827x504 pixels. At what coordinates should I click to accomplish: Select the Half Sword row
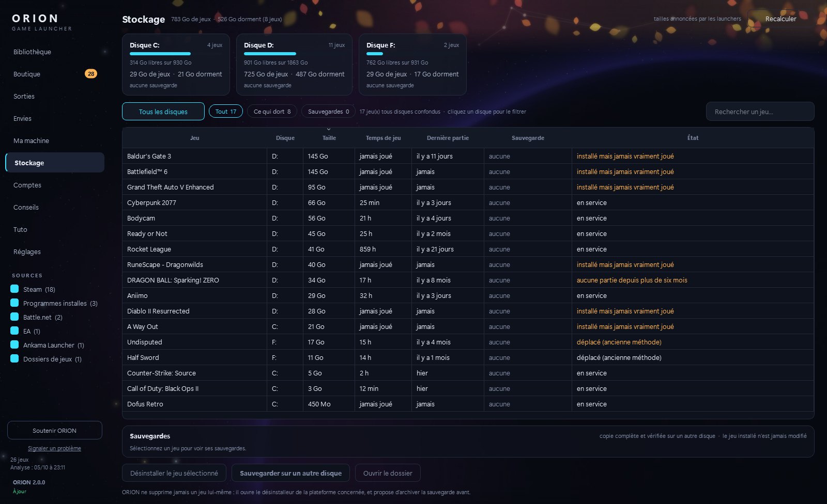coord(468,357)
